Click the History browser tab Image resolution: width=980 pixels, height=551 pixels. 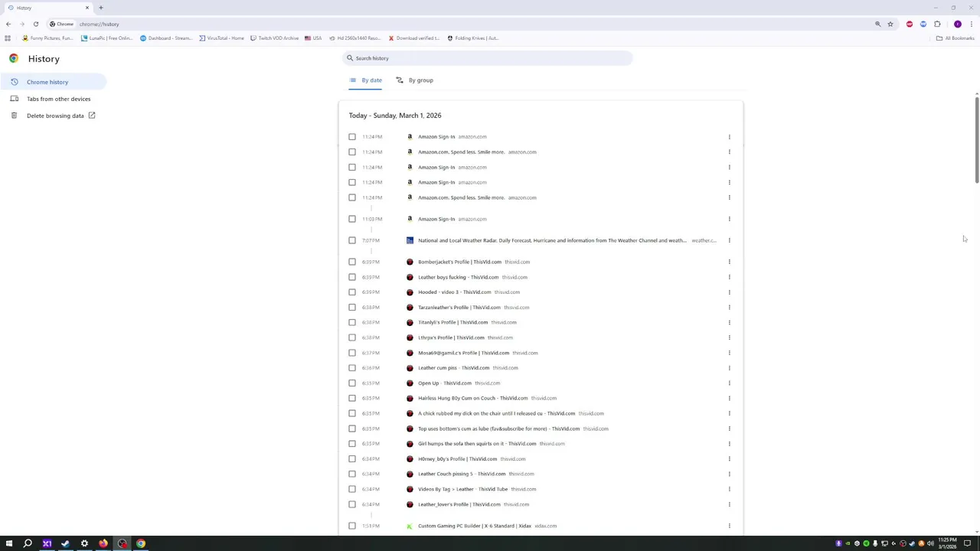[x=47, y=8]
